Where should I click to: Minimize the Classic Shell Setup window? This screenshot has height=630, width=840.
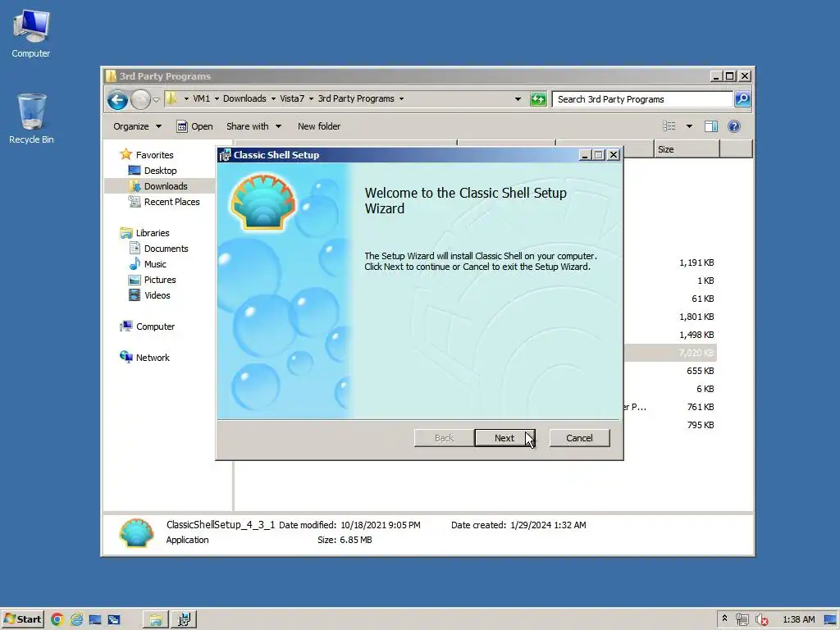584,155
